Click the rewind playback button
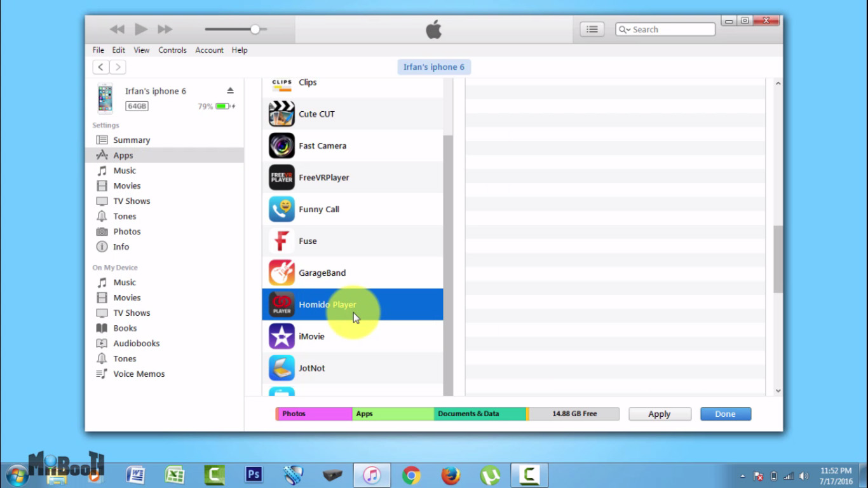This screenshot has width=868, height=488. 117,29
